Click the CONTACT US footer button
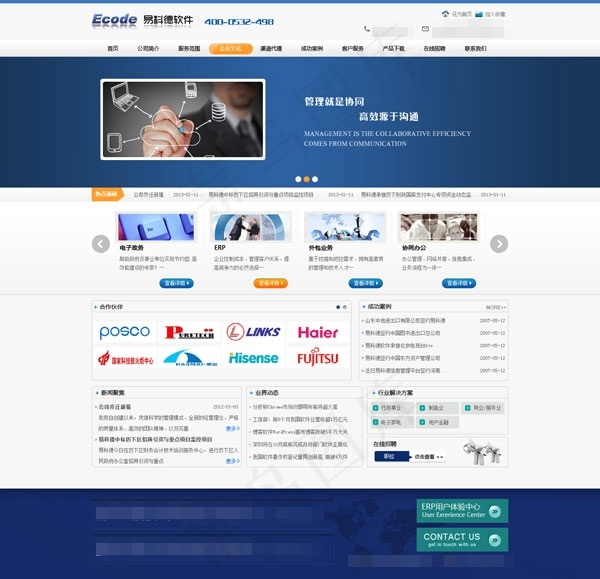Image resolution: width=600 pixels, height=579 pixels. (x=462, y=540)
